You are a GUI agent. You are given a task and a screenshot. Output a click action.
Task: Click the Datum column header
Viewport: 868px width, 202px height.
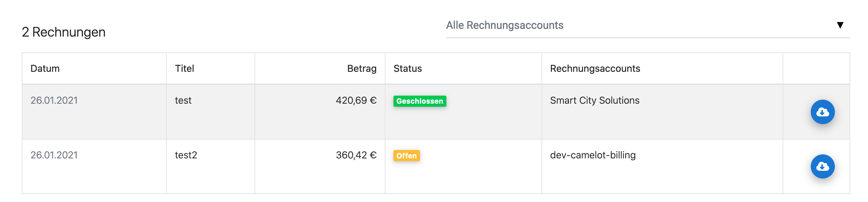tap(45, 68)
